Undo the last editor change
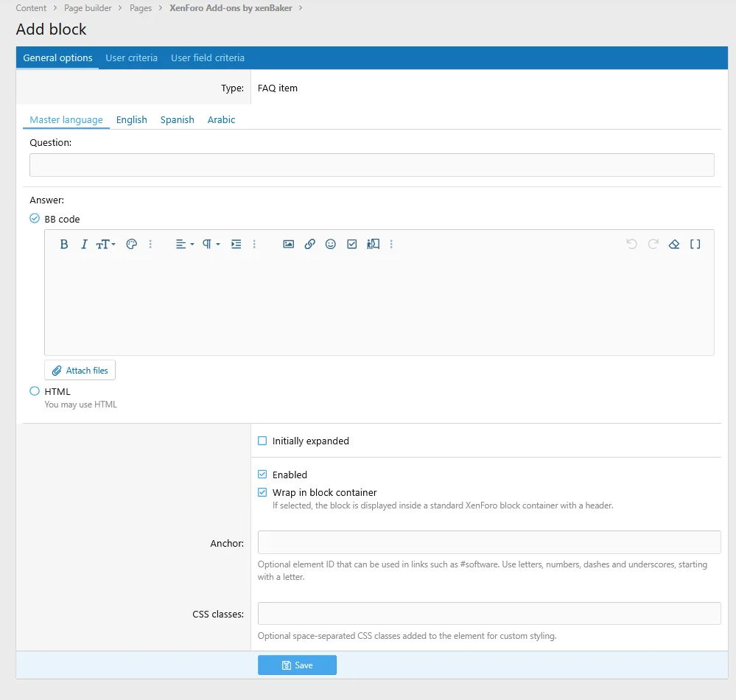The width and height of the screenshot is (736, 700). [x=631, y=244]
